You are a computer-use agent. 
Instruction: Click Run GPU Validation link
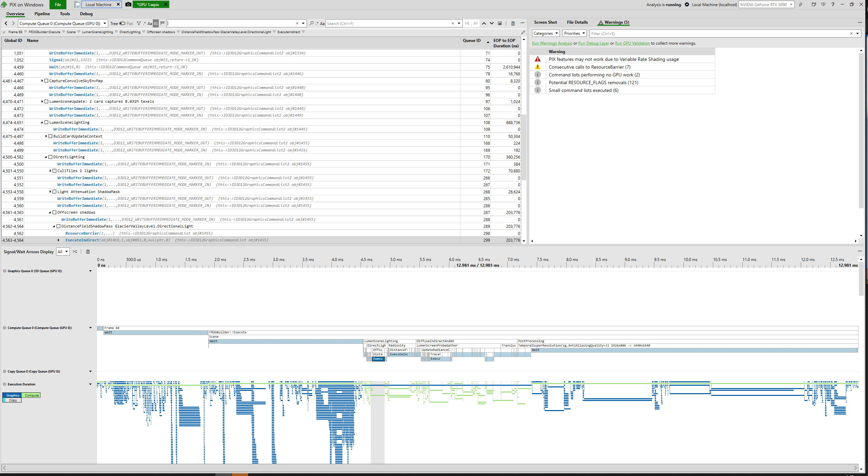[632, 43]
